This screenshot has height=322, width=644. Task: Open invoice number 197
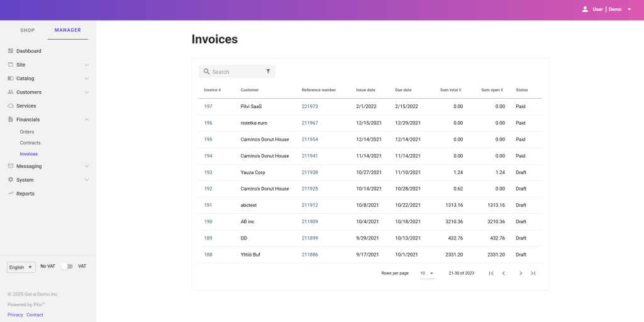(x=208, y=107)
